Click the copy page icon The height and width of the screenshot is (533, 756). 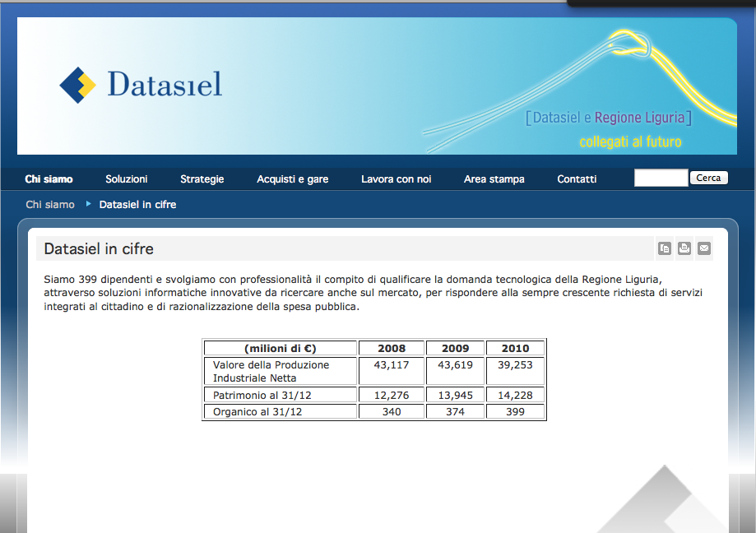click(x=665, y=248)
